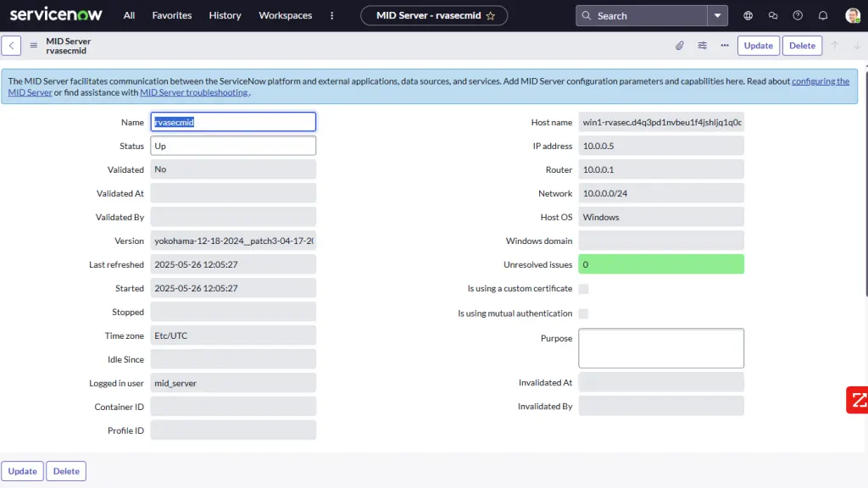
Task: Open the All menu
Action: coord(129,15)
